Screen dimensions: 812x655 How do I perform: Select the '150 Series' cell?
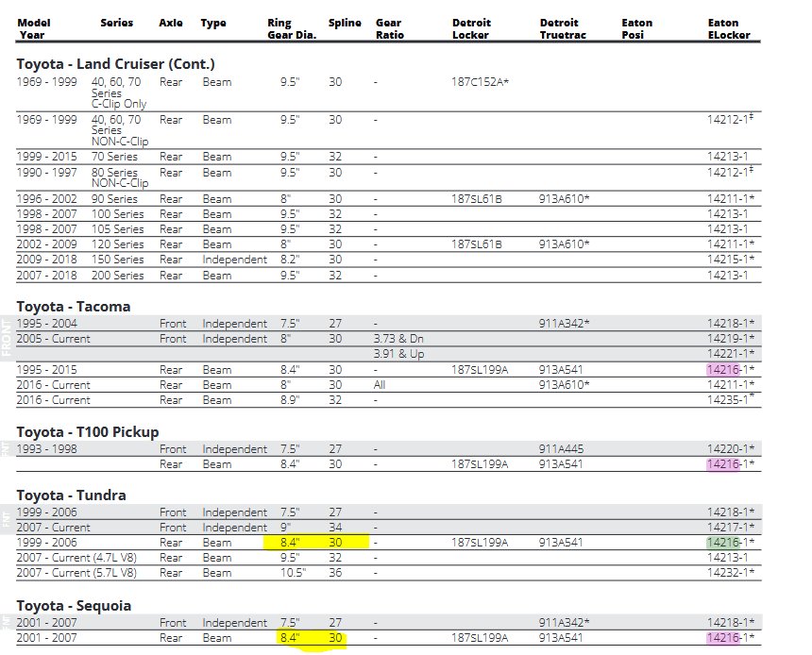tap(118, 259)
